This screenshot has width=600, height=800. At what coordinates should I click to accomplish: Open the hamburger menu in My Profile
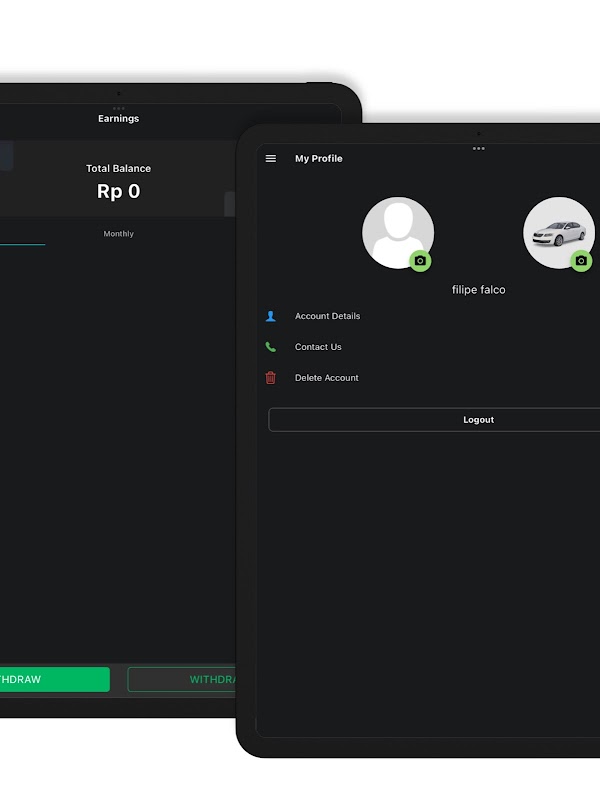pyautogui.click(x=271, y=159)
